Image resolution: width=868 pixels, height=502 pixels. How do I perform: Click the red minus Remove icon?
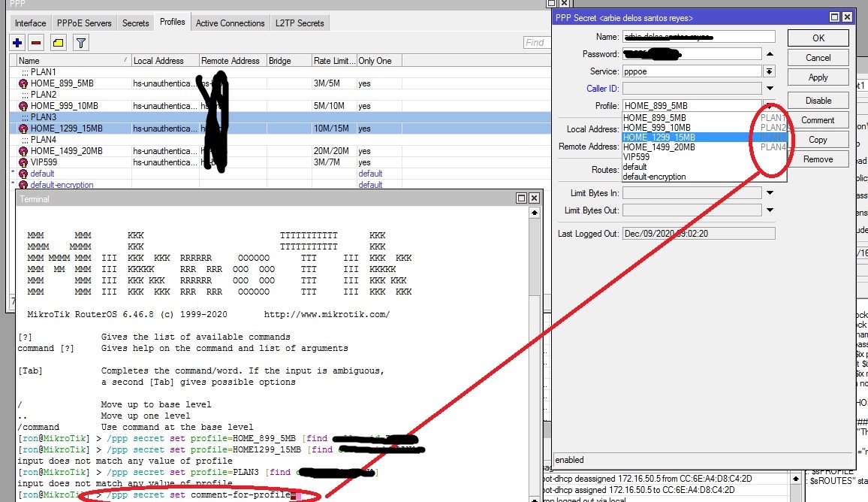[x=36, y=43]
